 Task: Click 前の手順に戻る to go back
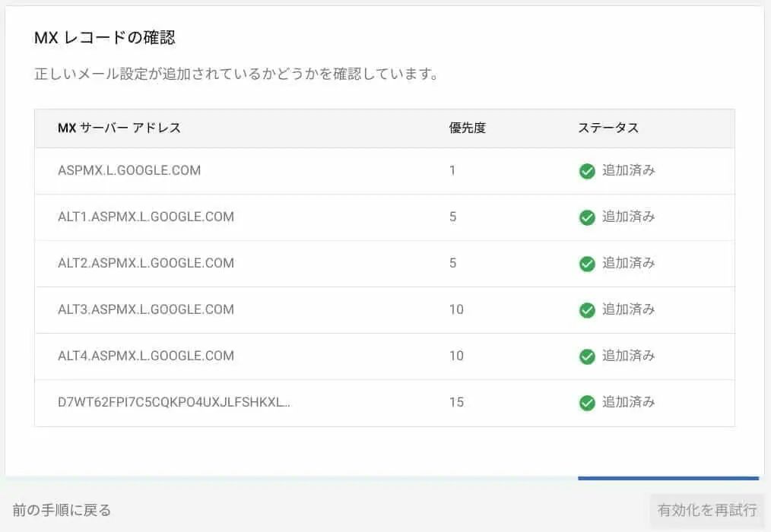tap(62, 509)
